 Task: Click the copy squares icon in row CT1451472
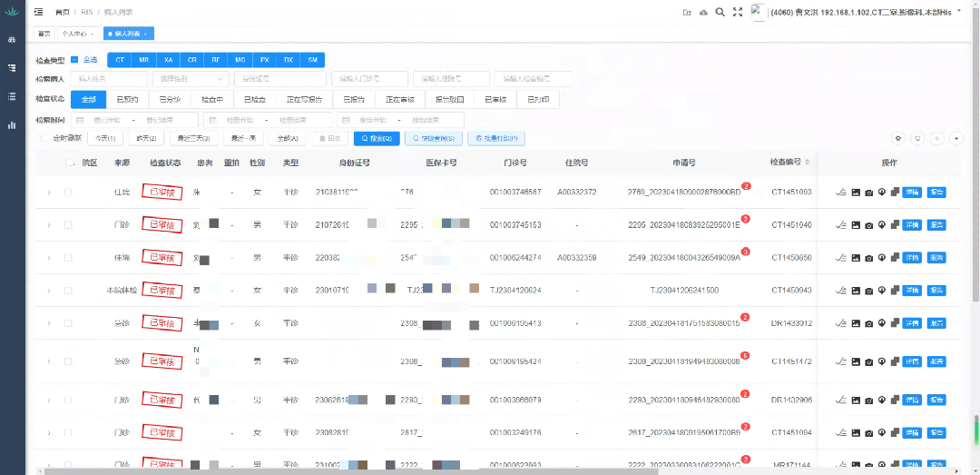click(895, 361)
